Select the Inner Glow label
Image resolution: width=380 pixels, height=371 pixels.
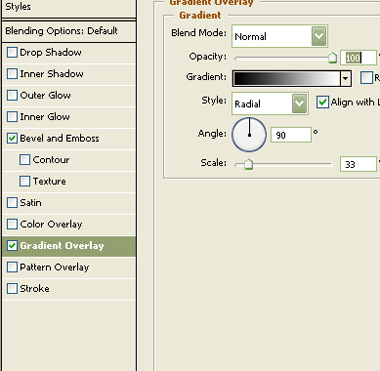(x=45, y=117)
